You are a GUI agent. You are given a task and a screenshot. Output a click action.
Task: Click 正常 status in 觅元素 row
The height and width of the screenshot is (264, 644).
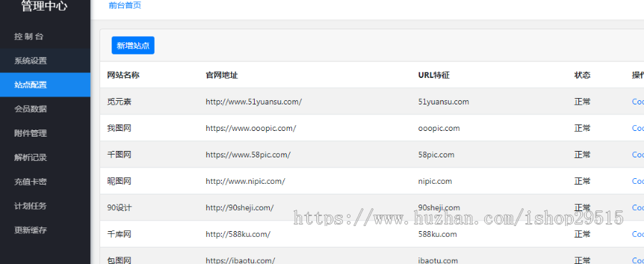click(582, 102)
